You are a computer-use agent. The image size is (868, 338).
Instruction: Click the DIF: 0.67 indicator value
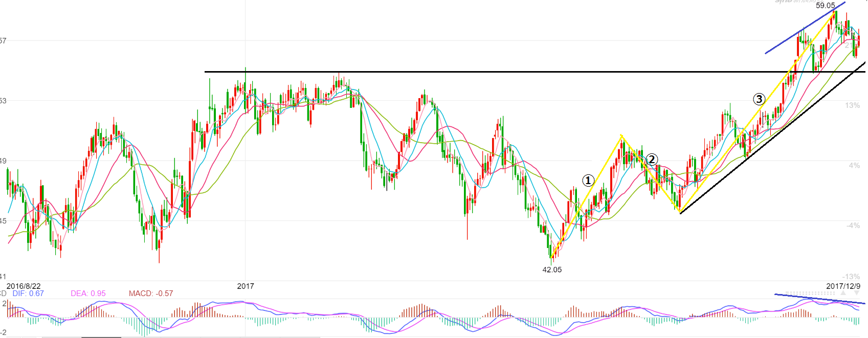click(28, 294)
